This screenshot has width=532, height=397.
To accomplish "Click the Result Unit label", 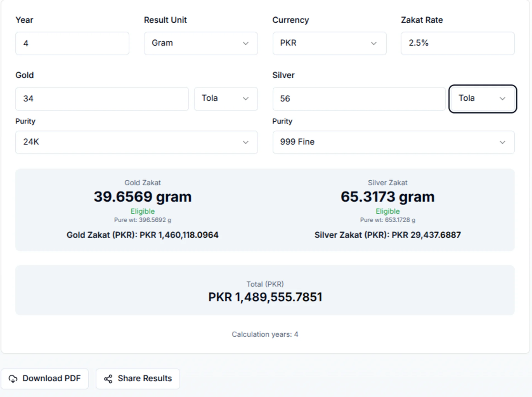I will point(165,20).
